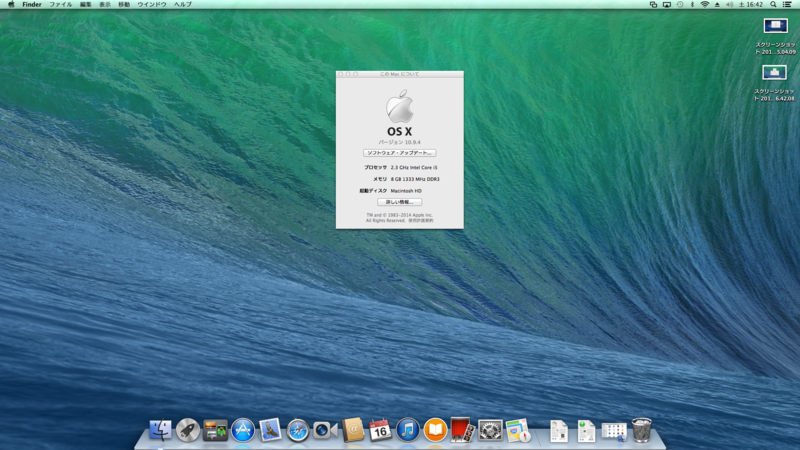The width and height of the screenshot is (800, 450).
Task: Open the 使用許諾契約 license link
Action: 421,221
